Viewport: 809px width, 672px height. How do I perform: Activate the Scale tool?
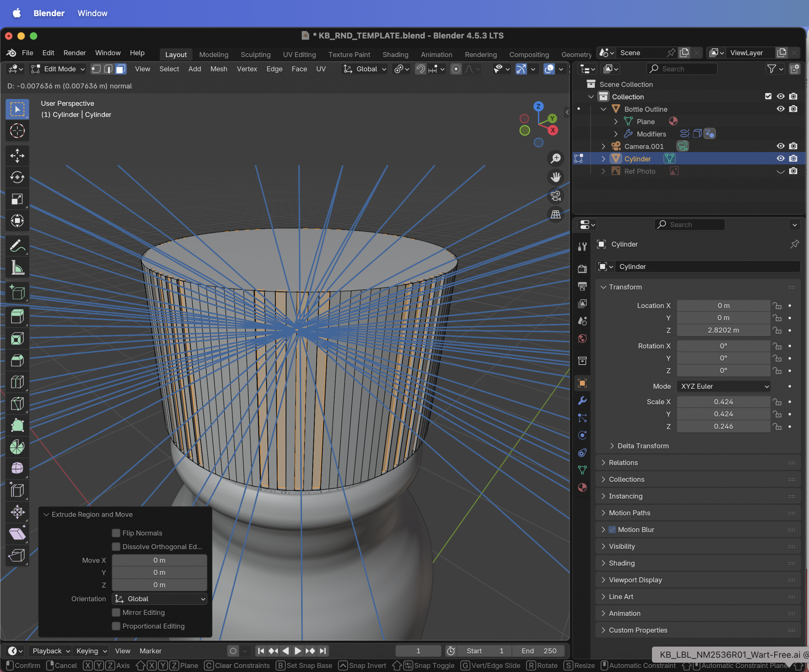coord(17,199)
